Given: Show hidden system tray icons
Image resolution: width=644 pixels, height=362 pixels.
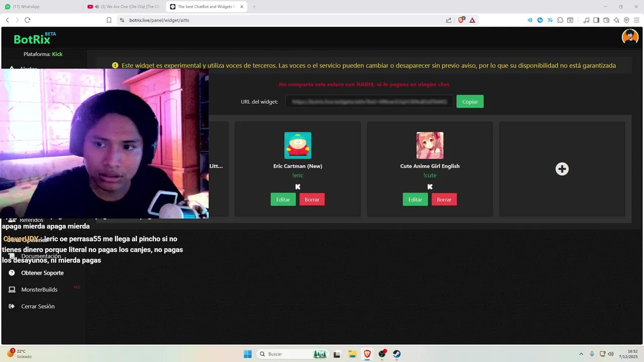Looking at the screenshot, I should (x=582, y=354).
